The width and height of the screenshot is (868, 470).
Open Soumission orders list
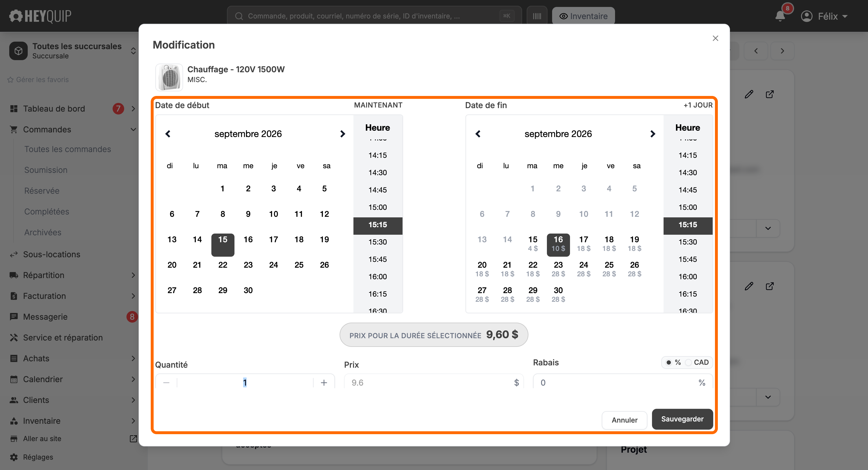[46, 170]
